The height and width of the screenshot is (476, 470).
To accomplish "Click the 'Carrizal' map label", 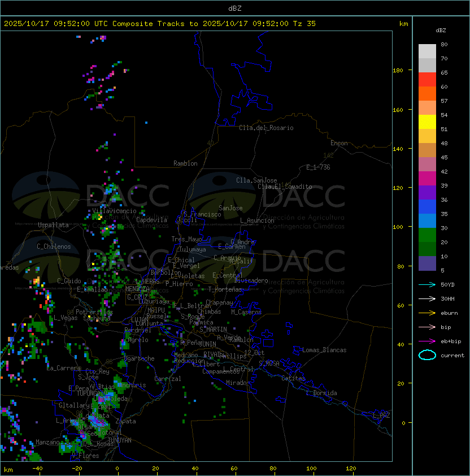I will coord(167,379).
